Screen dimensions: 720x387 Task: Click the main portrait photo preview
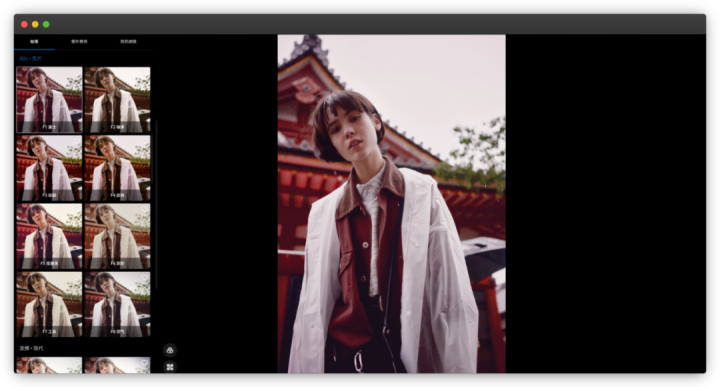point(391,204)
